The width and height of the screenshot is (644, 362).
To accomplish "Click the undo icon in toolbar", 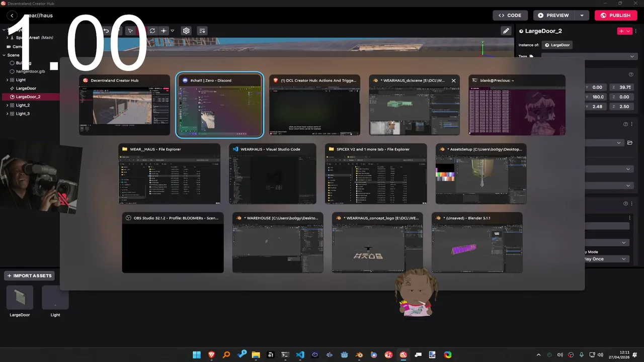I will (106, 31).
